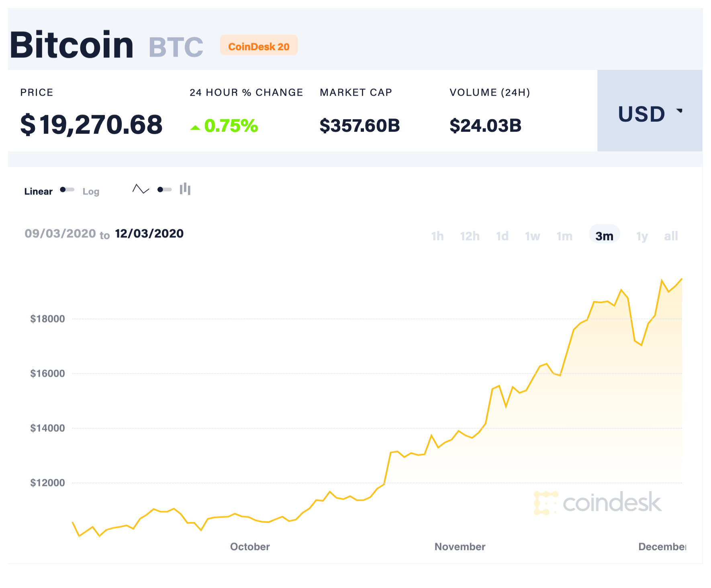
Task: Select the 1h time range
Action: pyautogui.click(x=437, y=236)
